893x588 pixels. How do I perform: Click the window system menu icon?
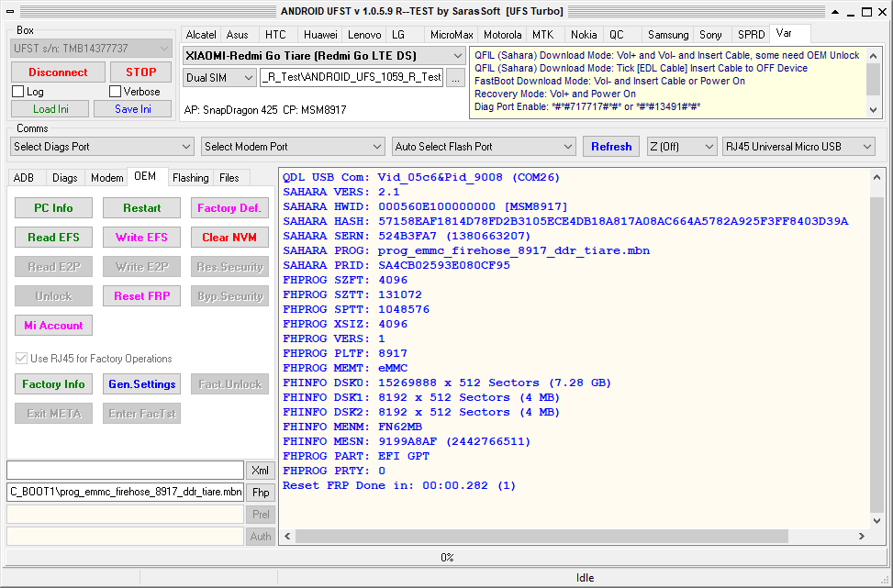click(11, 11)
